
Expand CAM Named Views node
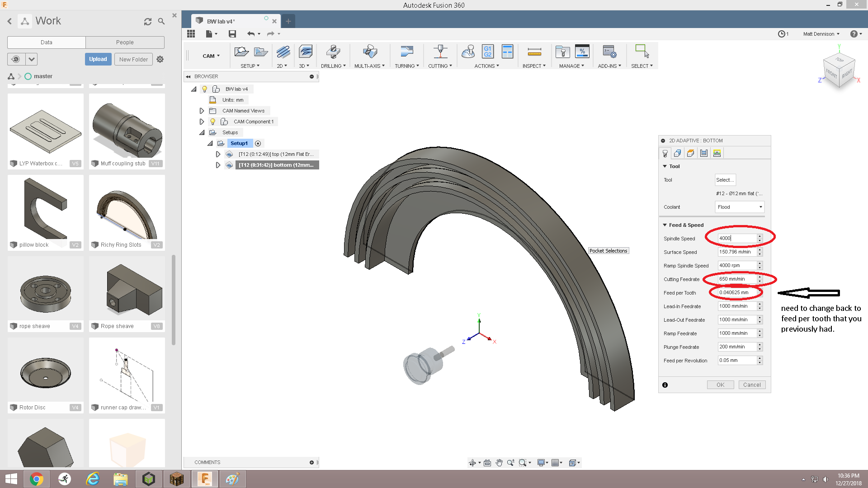click(x=202, y=111)
